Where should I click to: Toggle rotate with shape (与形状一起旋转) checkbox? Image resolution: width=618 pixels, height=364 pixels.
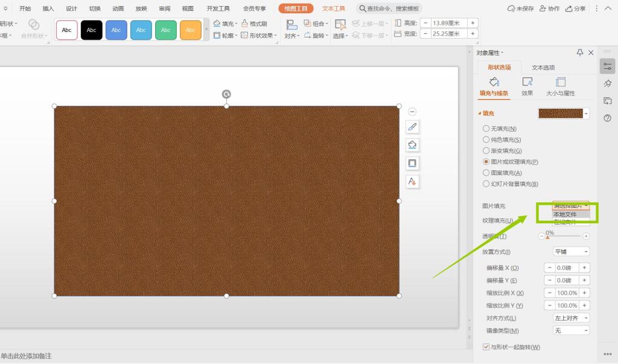(486, 347)
